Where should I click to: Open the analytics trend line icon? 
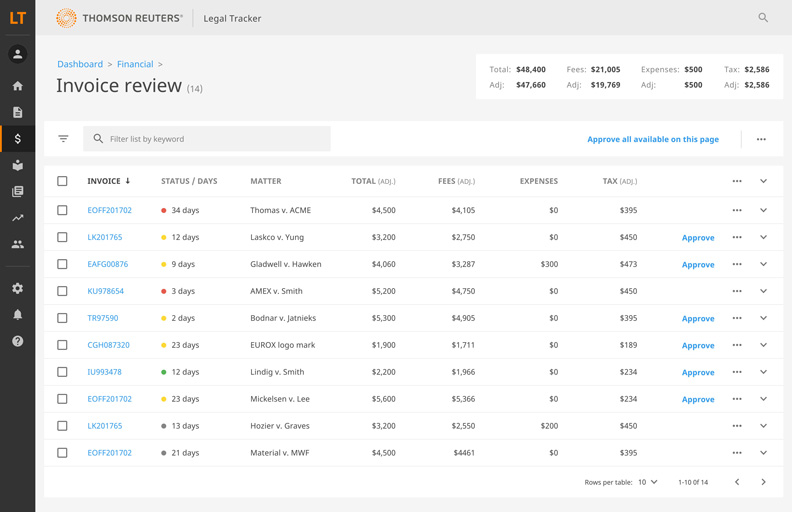click(17, 218)
